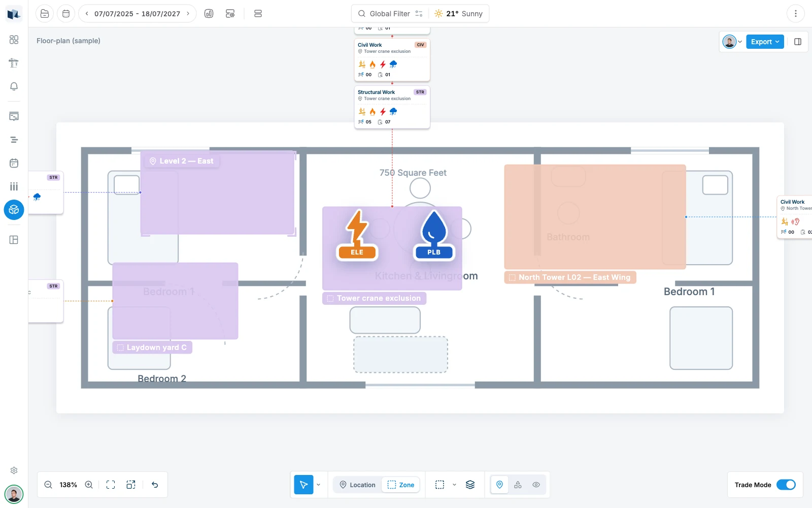Open the layers stack icon

pos(470,485)
